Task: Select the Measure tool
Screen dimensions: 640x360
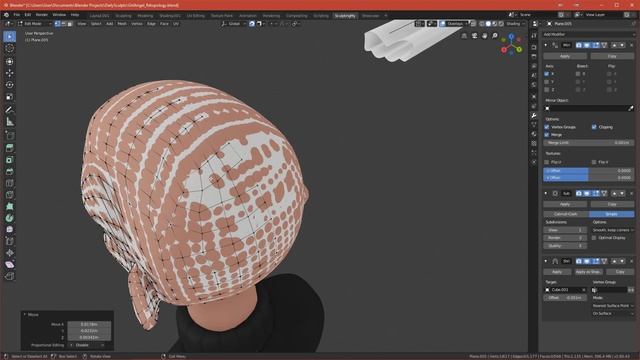Action: 10,121
